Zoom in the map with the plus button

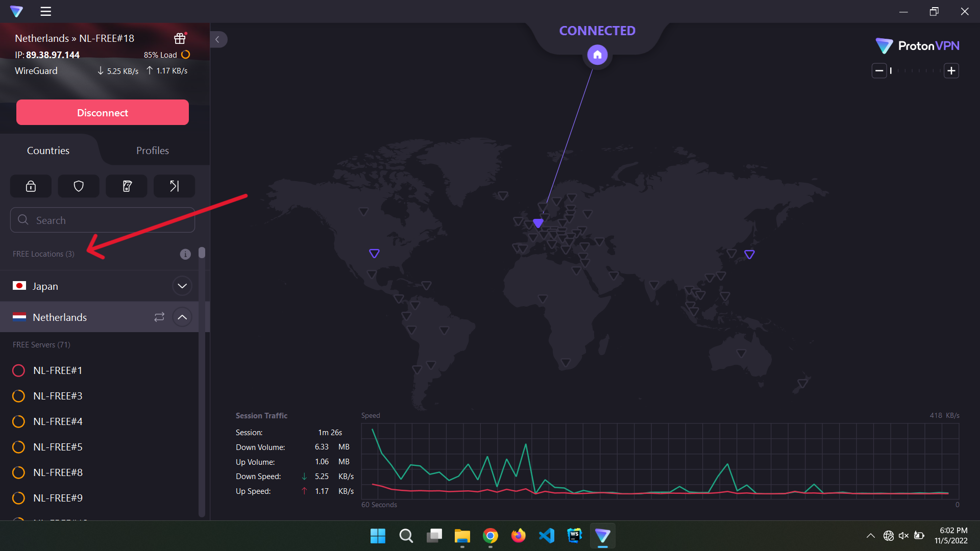[x=951, y=70]
